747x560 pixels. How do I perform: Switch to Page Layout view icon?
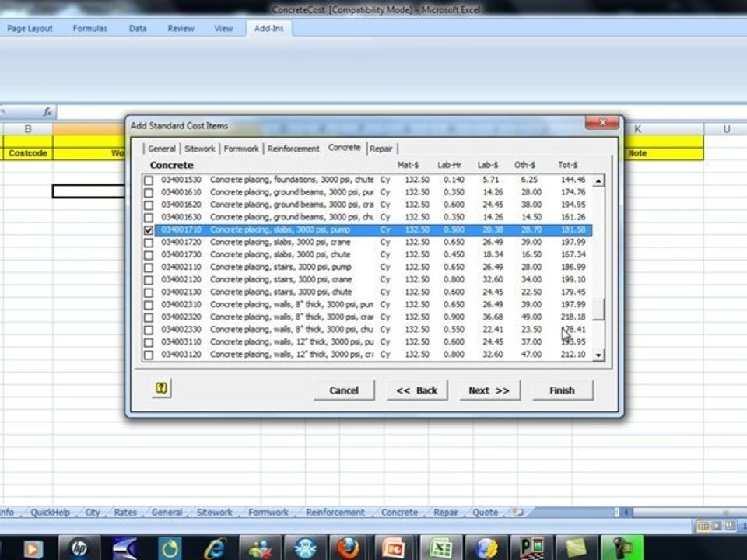[717, 527]
